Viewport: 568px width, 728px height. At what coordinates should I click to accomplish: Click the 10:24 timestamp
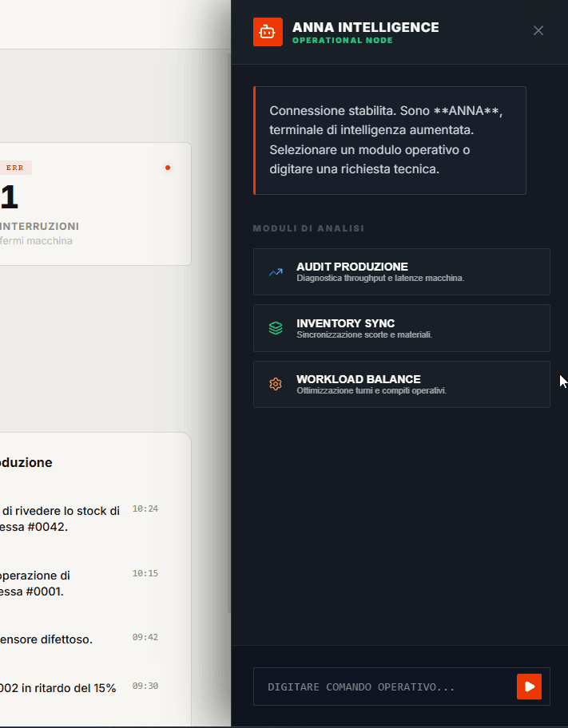(x=145, y=508)
